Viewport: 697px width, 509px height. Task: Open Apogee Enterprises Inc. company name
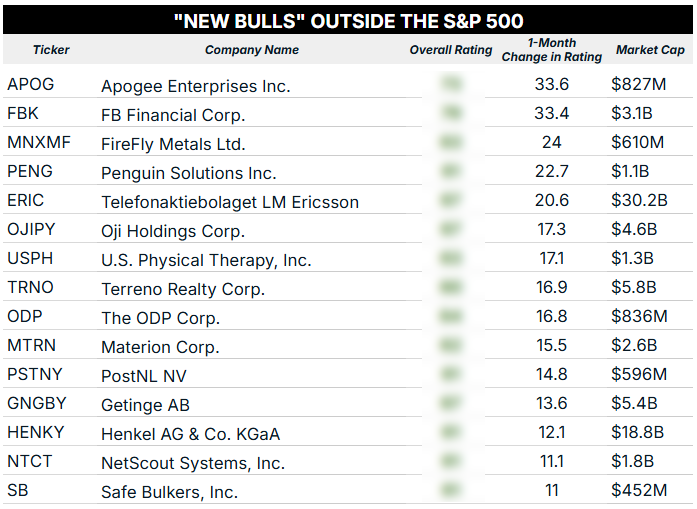(x=196, y=86)
